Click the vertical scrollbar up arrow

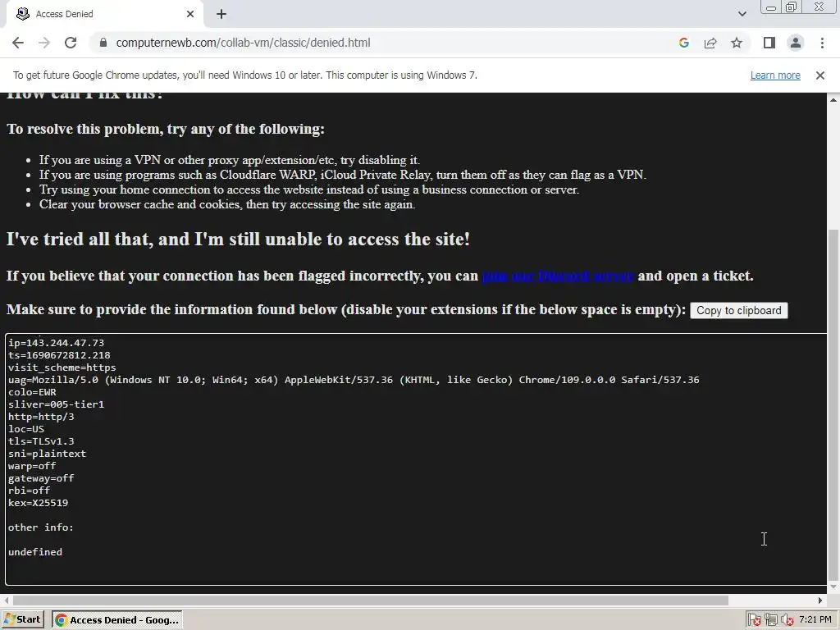click(x=833, y=99)
